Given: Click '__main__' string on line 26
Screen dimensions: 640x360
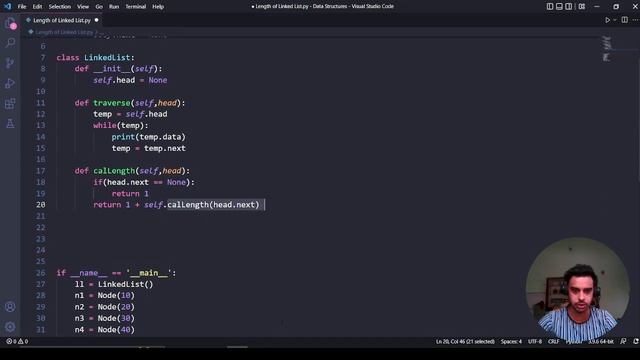Looking at the screenshot, I should (x=149, y=273).
